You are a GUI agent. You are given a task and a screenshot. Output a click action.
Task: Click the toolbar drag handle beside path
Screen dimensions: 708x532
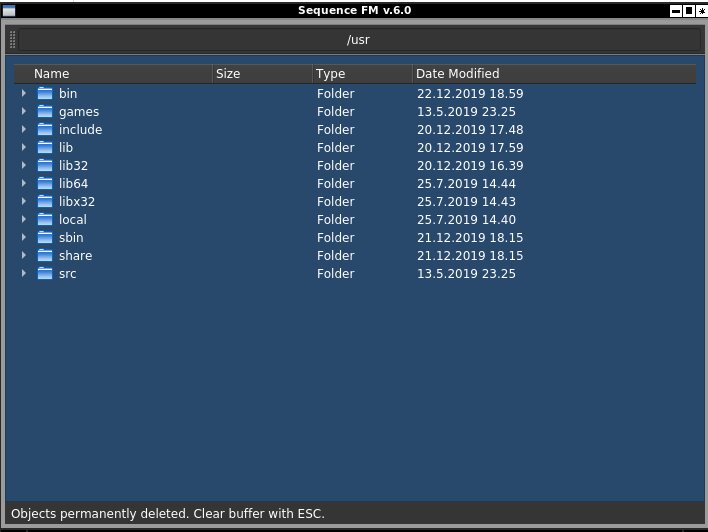pos(13,40)
